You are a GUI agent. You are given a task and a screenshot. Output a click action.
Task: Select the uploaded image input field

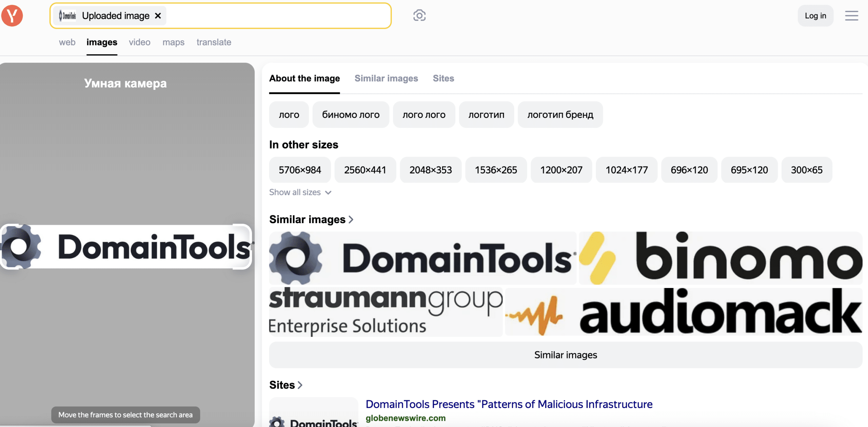click(x=220, y=15)
